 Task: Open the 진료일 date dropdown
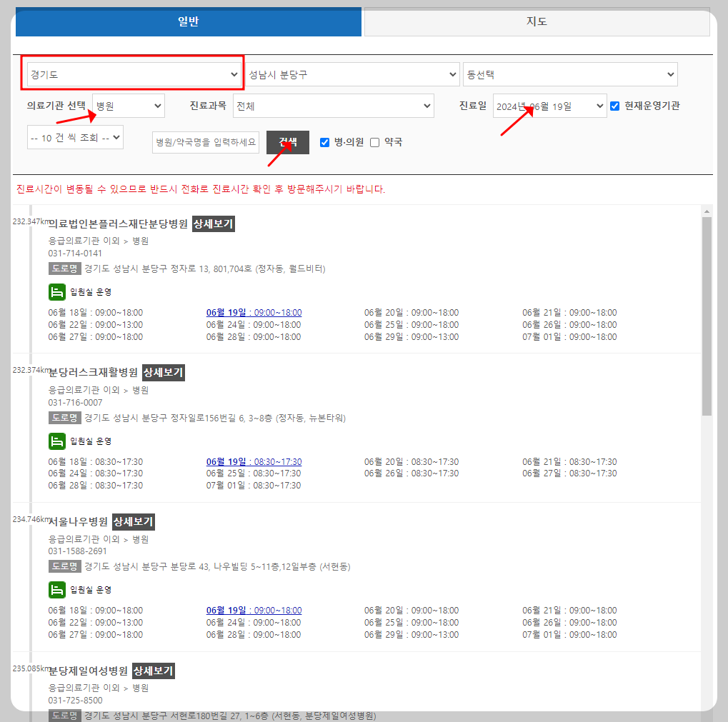[549, 106]
